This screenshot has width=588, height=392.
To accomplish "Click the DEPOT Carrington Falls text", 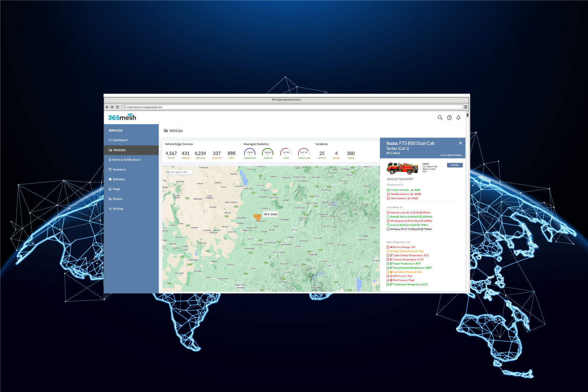I will click(430, 168).
